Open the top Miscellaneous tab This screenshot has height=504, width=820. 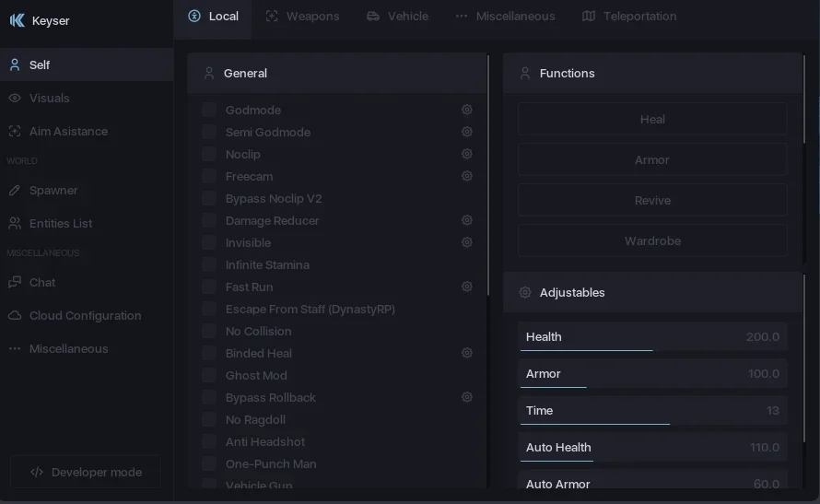click(x=505, y=17)
